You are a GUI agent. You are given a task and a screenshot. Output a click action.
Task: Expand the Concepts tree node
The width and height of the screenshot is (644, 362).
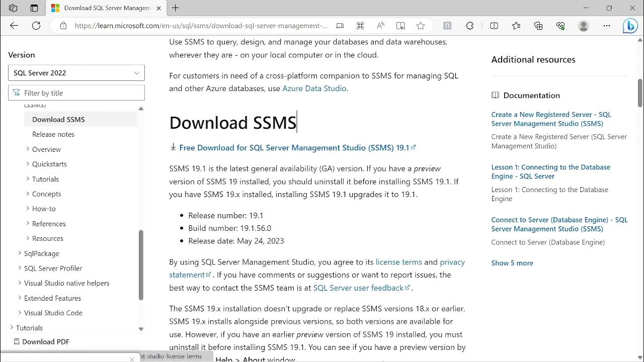(28, 194)
